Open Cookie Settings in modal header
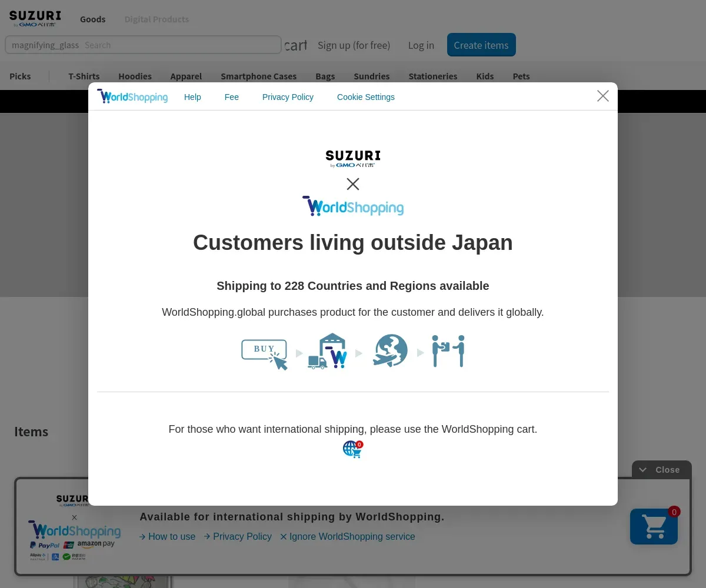Viewport: 706px width, 588px height. [x=365, y=97]
